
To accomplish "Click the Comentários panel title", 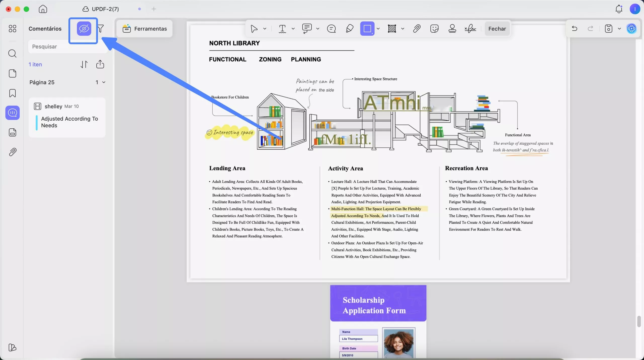I will tap(45, 29).
